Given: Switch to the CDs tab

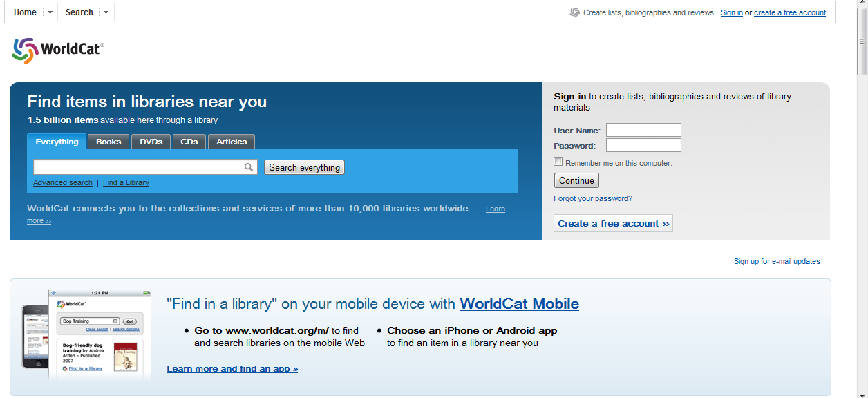Looking at the screenshot, I should pos(189,142).
